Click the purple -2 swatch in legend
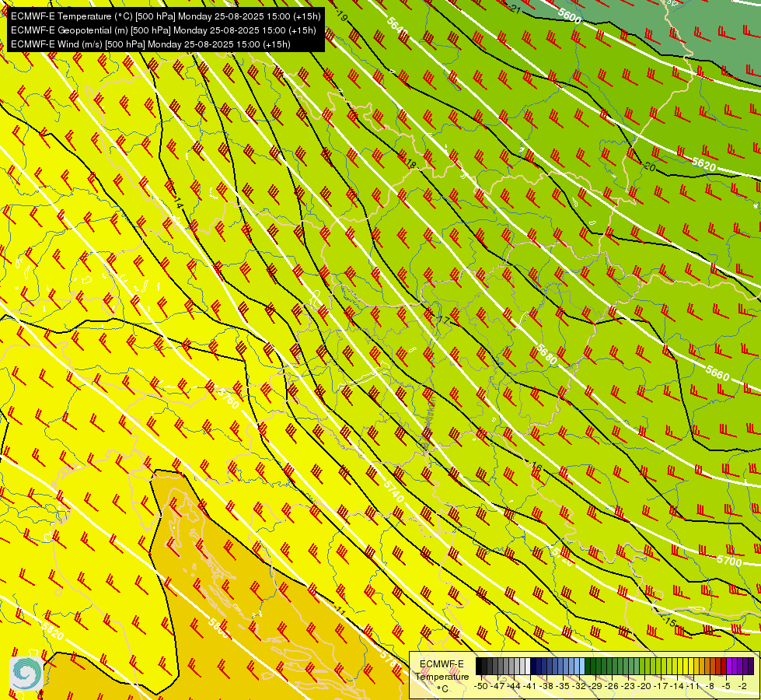Viewport: 761px width, 700px height. [741, 666]
